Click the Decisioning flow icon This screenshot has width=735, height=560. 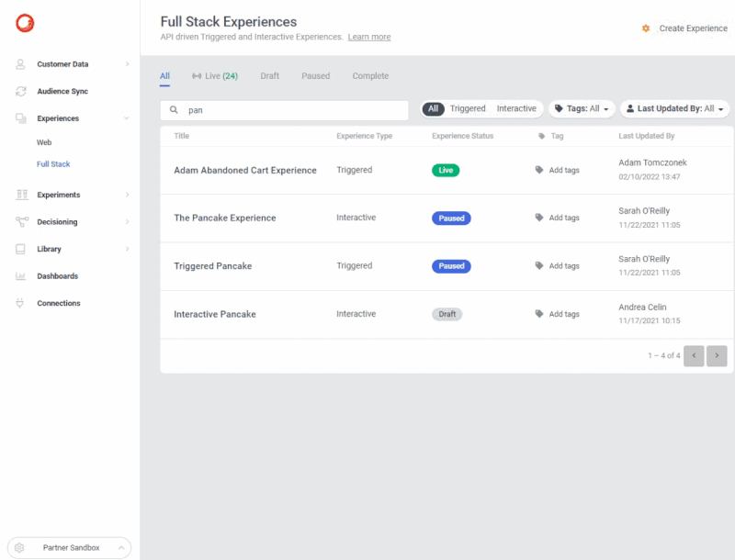20,222
